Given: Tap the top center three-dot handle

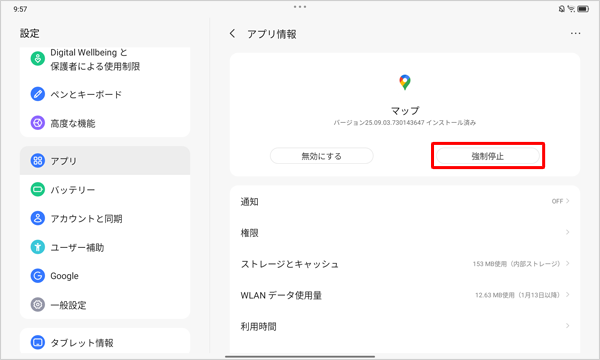Looking at the screenshot, I should coord(300,7).
